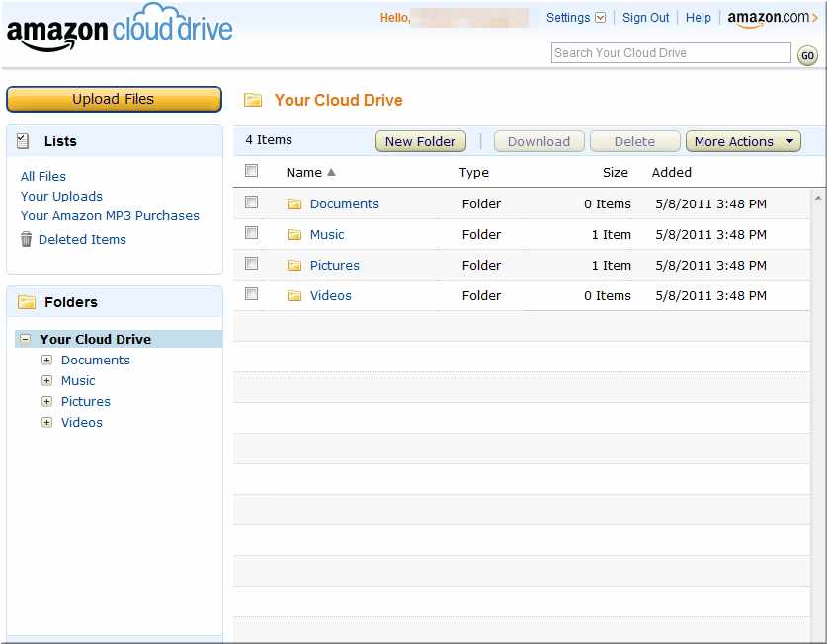Click the "4 Items" count text
Image resolution: width=827 pixels, height=644 pixels.
(x=269, y=140)
